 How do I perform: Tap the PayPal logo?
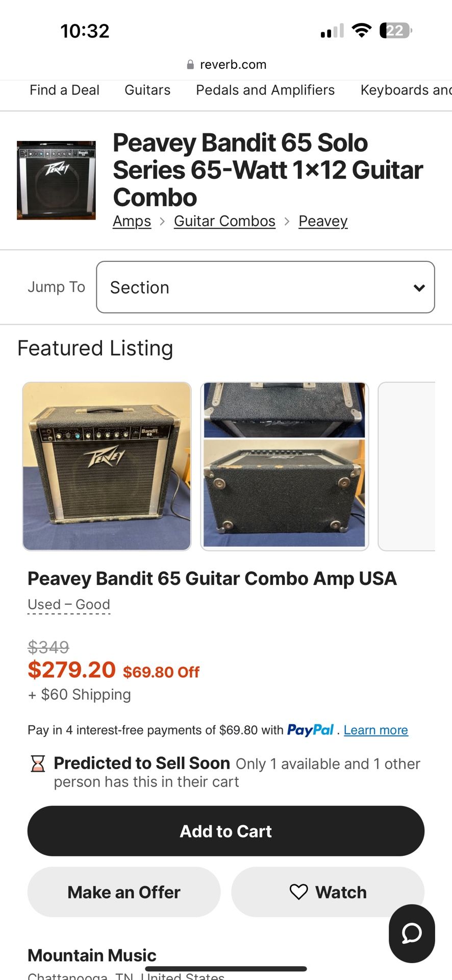(x=310, y=730)
